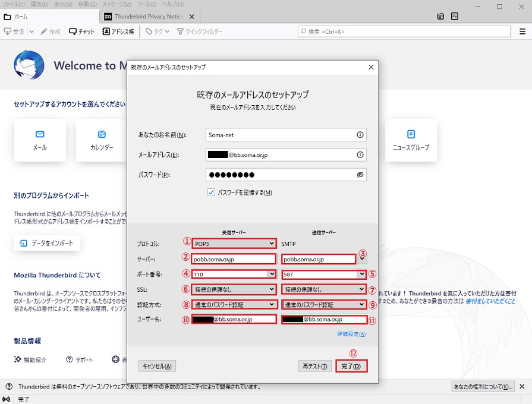This screenshot has width=532, height=404.
Task: Select the ニュースグループ setup card
Action: 411,140
